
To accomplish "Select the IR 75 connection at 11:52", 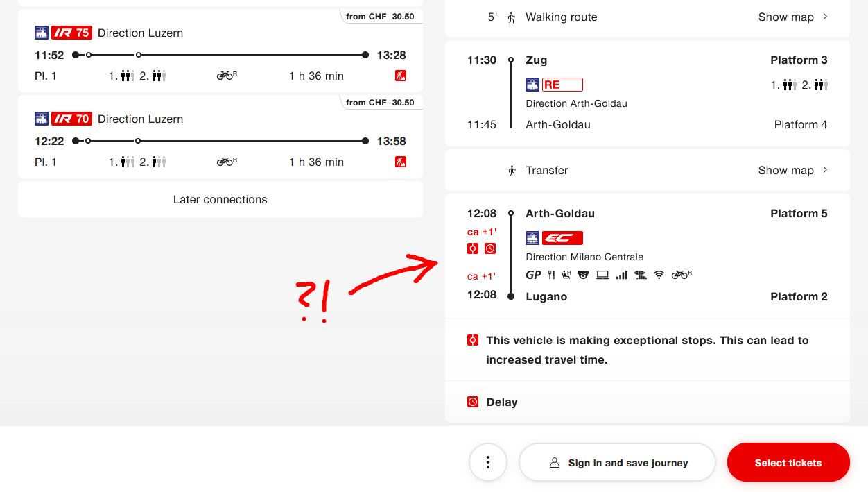I will (220, 55).
